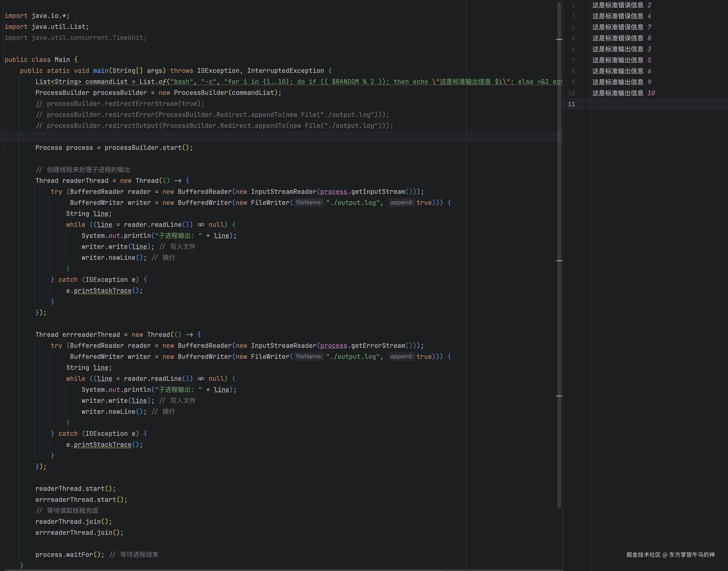Click 'process' before getInputStream
The width and height of the screenshot is (728, 571).
(334, 192)
